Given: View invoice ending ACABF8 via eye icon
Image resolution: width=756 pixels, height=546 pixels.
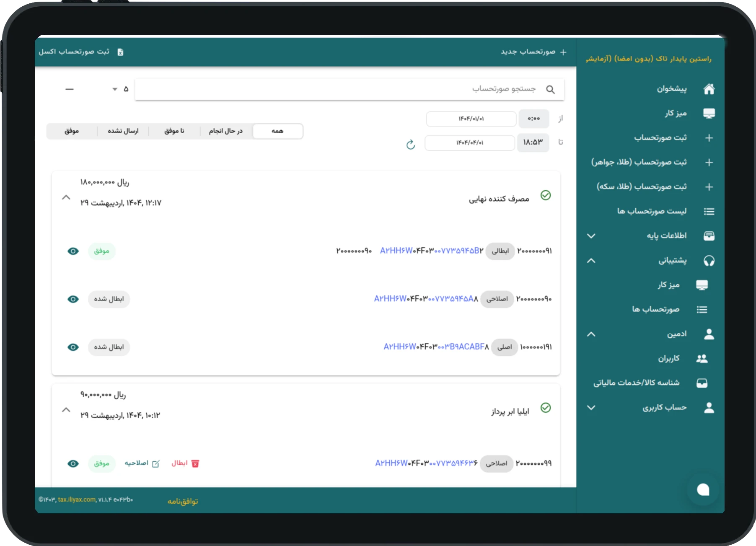Looking at the screenshot, I should point(73,347).
